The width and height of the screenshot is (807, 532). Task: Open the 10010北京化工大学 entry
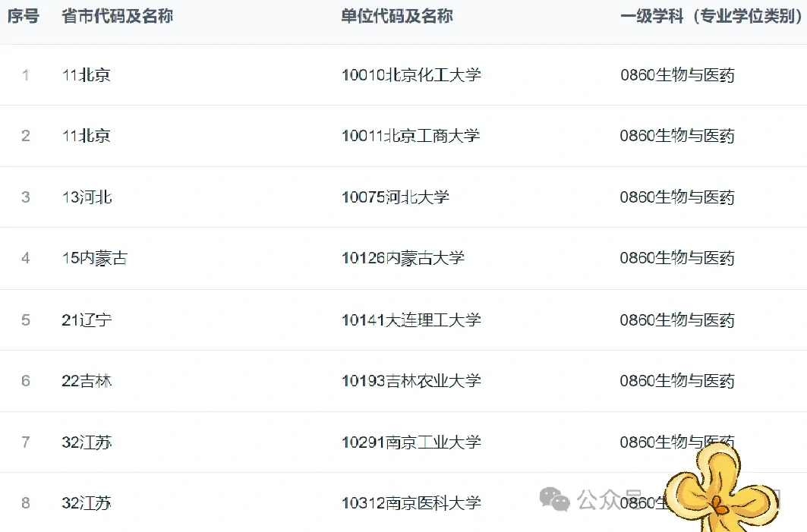point(411,75)
